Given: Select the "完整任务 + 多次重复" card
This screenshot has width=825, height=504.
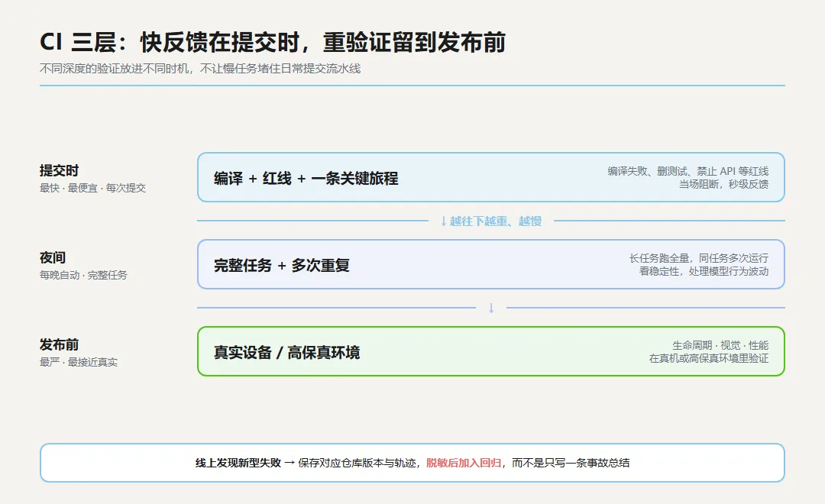Looking at the screenshot, I should tap(491, 264).
